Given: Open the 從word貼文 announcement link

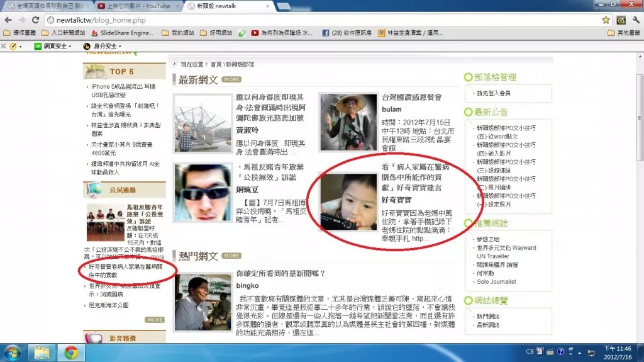Looking at the screenshot, I should tap(506, 132).
